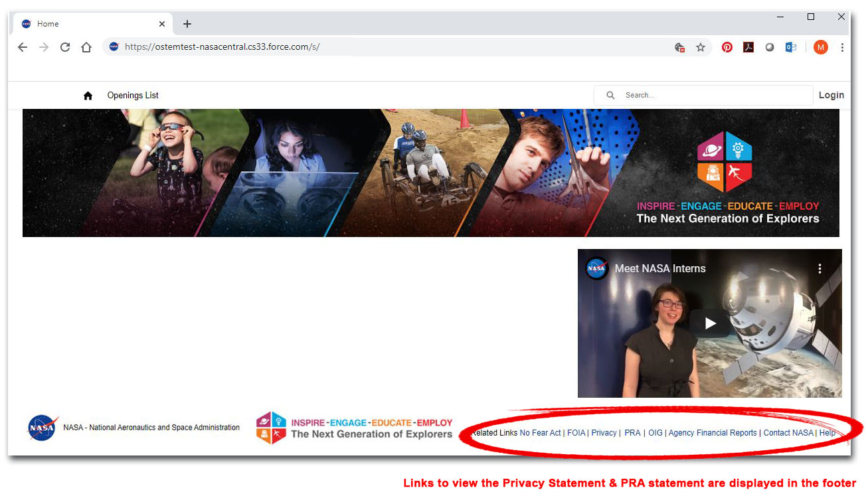868x496 pixels.
Task: Open the PRA footer link
Action: coord(632,433)
